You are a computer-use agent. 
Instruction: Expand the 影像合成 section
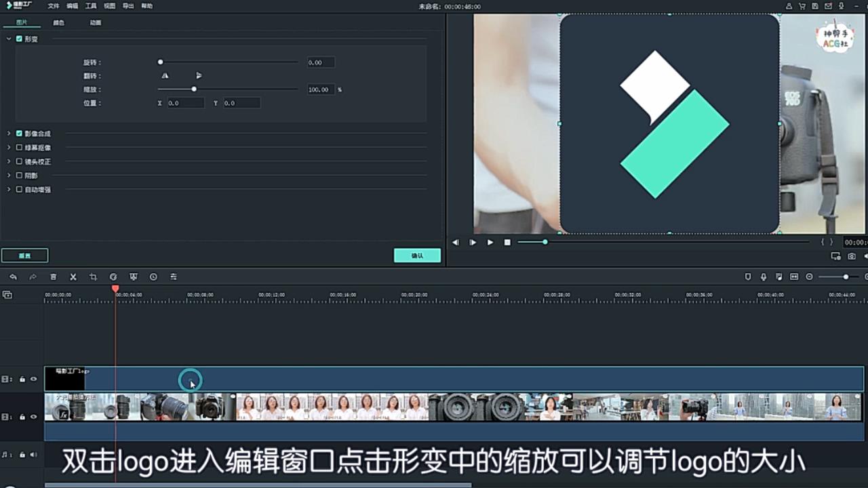pos(9,134)
